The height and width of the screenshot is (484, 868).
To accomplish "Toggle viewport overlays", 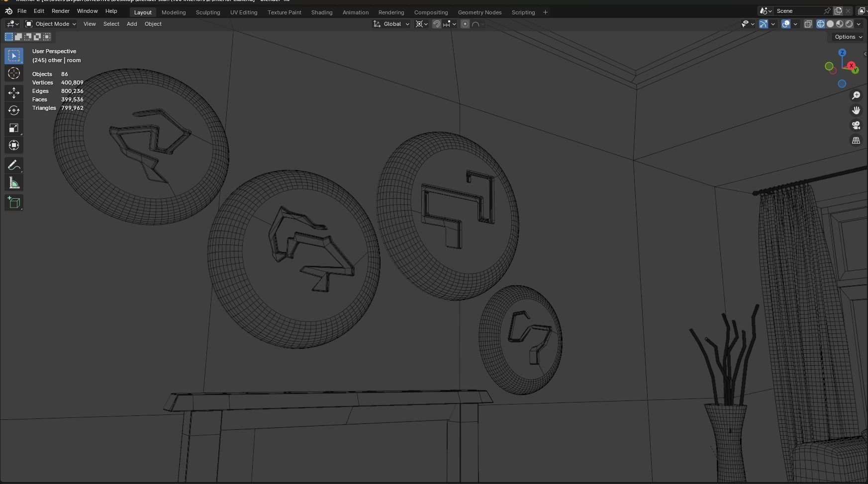I will pyautogui.click(x=786, y=24).
